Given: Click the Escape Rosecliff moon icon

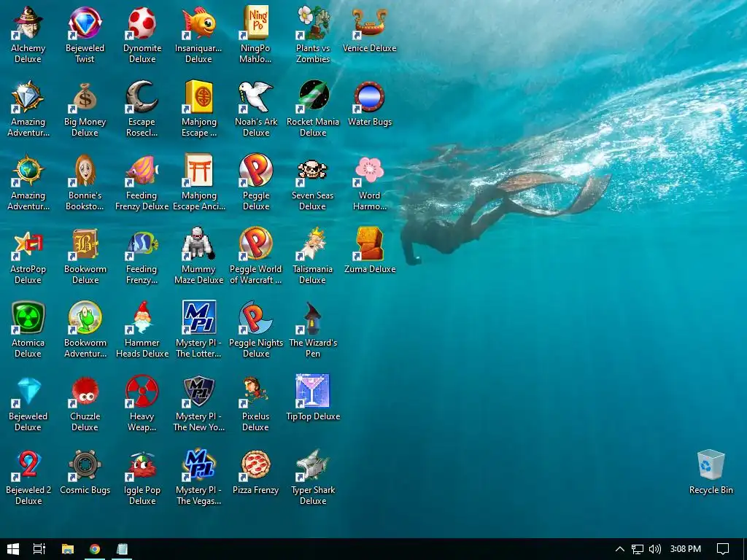Looking at the screenshot, I should pyautogui.click(x=142, y=97).
